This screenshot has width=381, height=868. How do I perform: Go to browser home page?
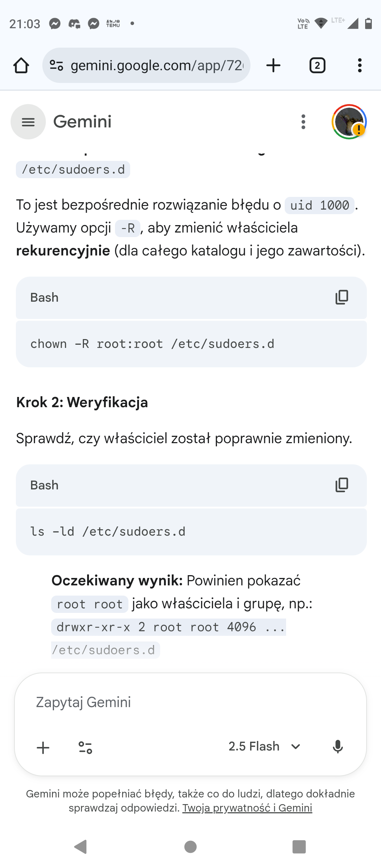[21, 66]
